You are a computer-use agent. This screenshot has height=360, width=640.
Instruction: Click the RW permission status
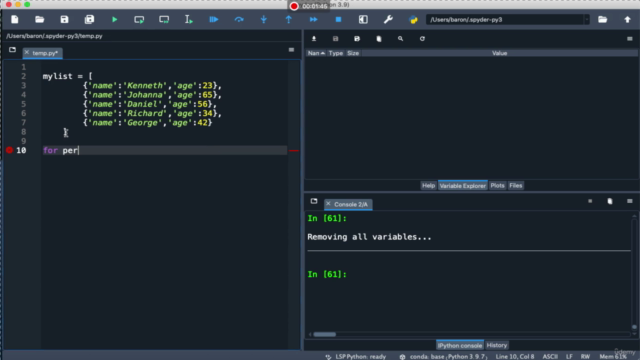click(585, 357)
